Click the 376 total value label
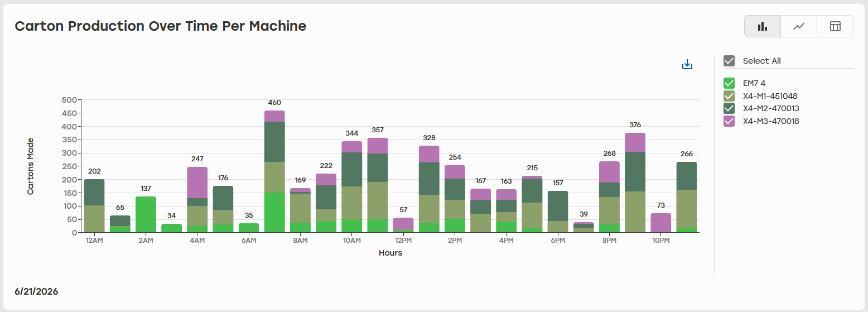Image resolution: width=868 pixels, height=312 pixels. point(635,125)
